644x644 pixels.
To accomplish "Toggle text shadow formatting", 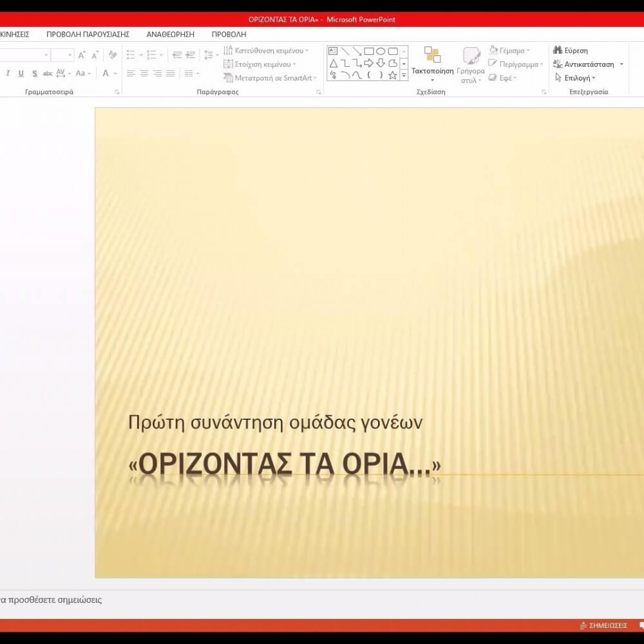I will (x=34, y=73).
